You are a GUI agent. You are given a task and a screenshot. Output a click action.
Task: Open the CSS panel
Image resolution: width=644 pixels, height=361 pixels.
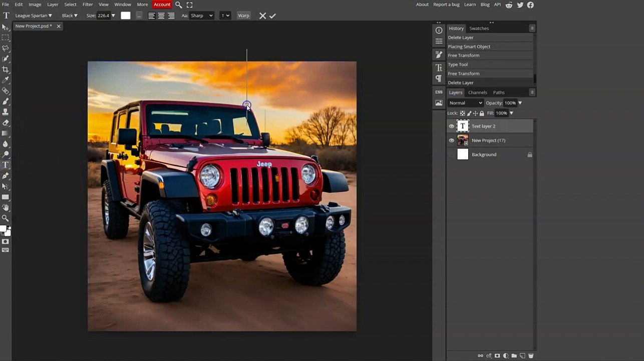(x=439, y=92)
